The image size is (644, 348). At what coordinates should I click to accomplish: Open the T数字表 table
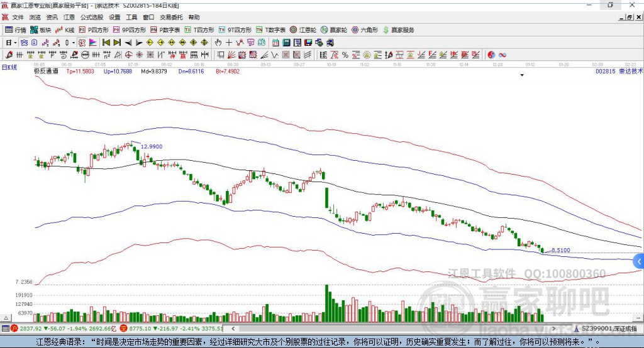(270, 30)
